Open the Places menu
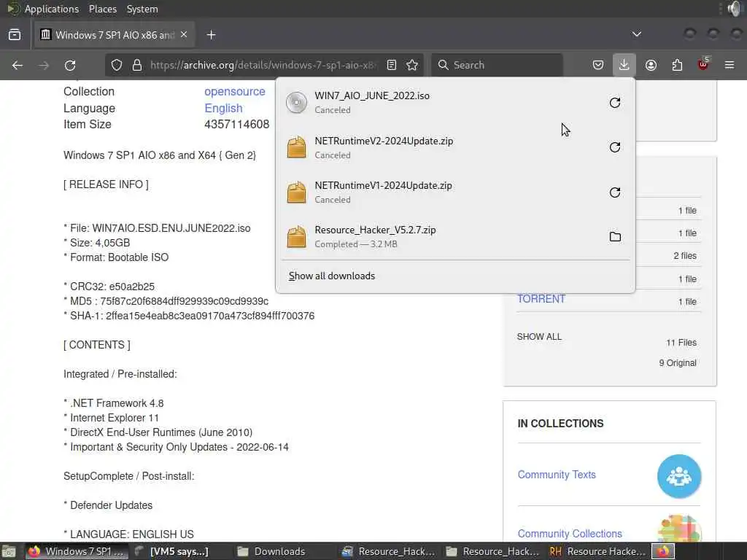Image resolution: width=747 pixels, height=560 pixels. click(x=102, y=9)
